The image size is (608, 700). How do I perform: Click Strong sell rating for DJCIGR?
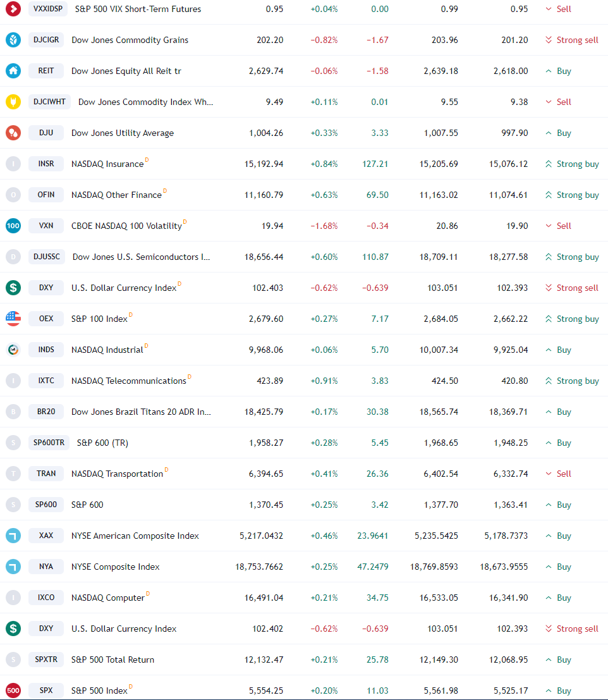571,40
